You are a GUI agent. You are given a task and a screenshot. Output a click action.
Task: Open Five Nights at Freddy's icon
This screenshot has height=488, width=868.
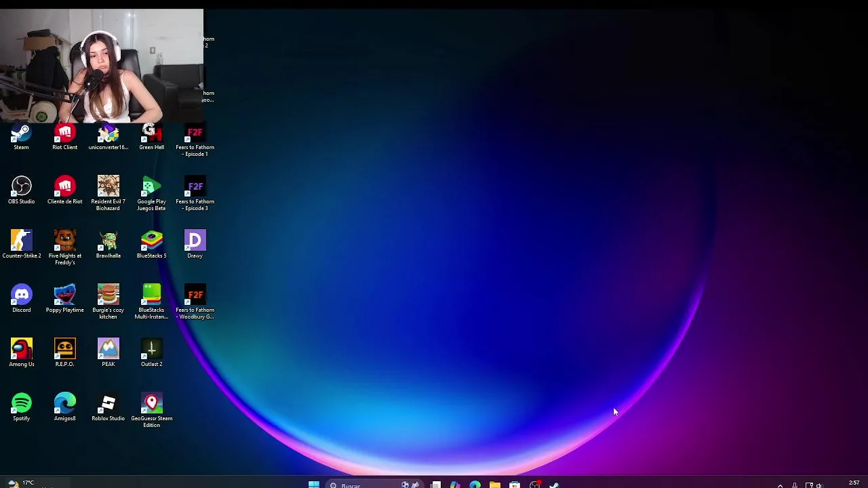(64, 248)
